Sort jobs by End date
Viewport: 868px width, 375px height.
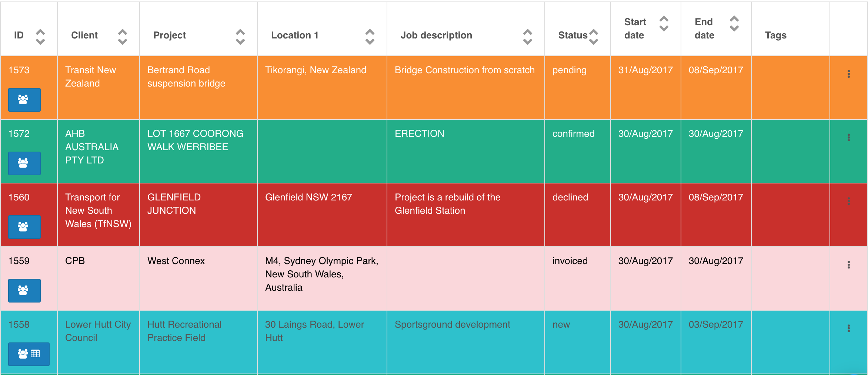pyautogui.click(x=734, y=24)
